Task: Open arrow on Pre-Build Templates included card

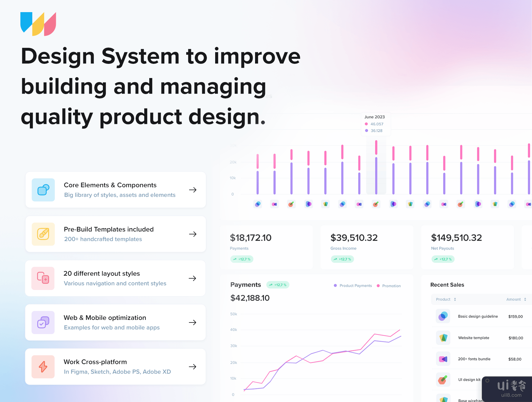Action: click(193, 234)
